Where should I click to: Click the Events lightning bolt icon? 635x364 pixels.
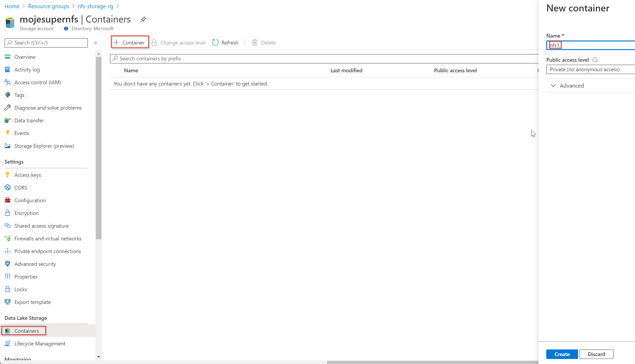(x=7, y=133)
